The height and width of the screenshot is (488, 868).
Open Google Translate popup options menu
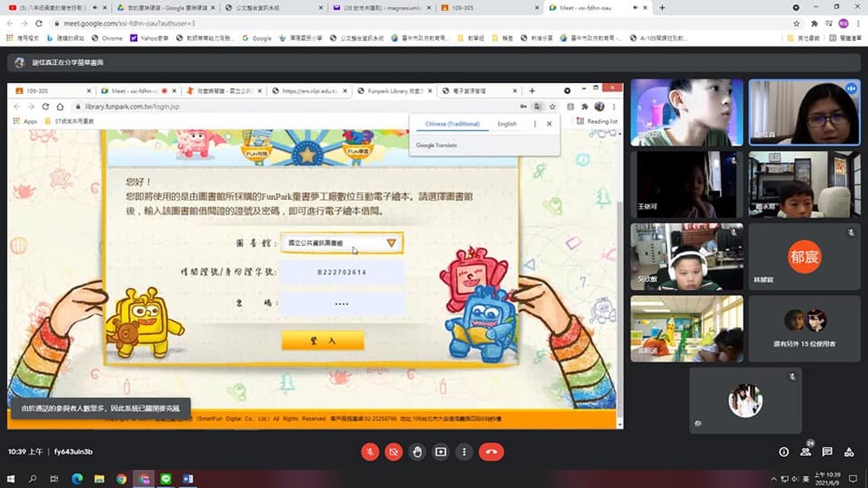(535, 124)
